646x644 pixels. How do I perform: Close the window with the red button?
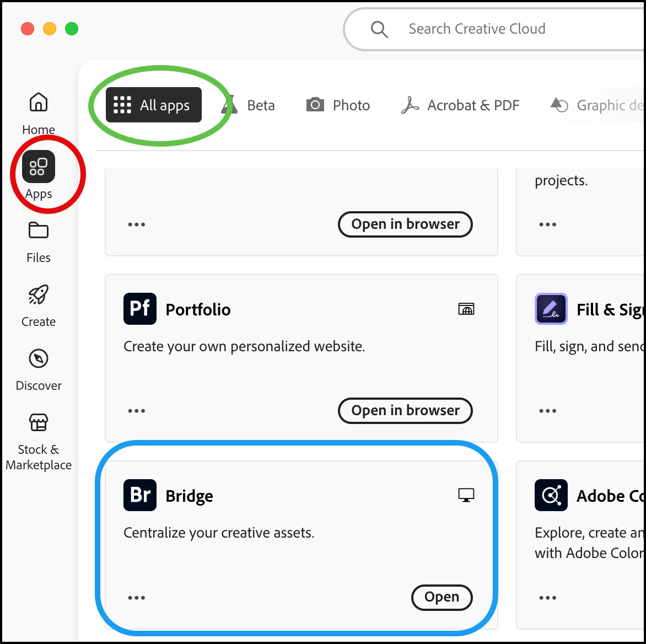[28, 29]
